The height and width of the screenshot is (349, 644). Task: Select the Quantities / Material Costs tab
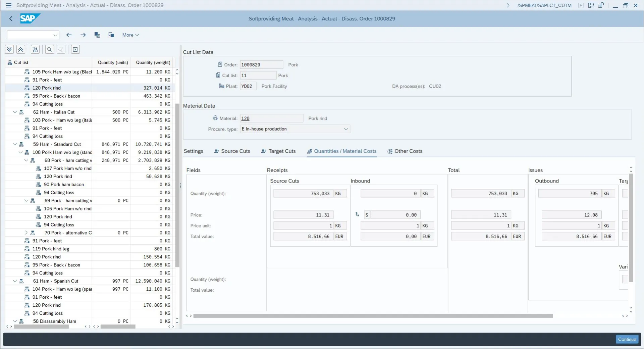click(x=342, y=151)
